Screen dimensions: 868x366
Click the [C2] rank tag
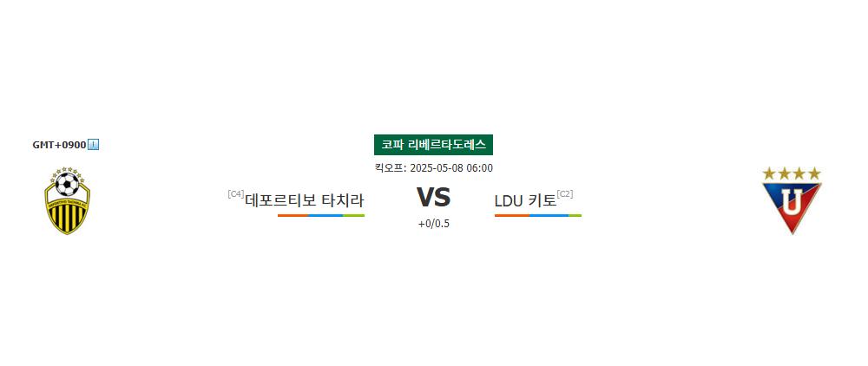[565, 193]
